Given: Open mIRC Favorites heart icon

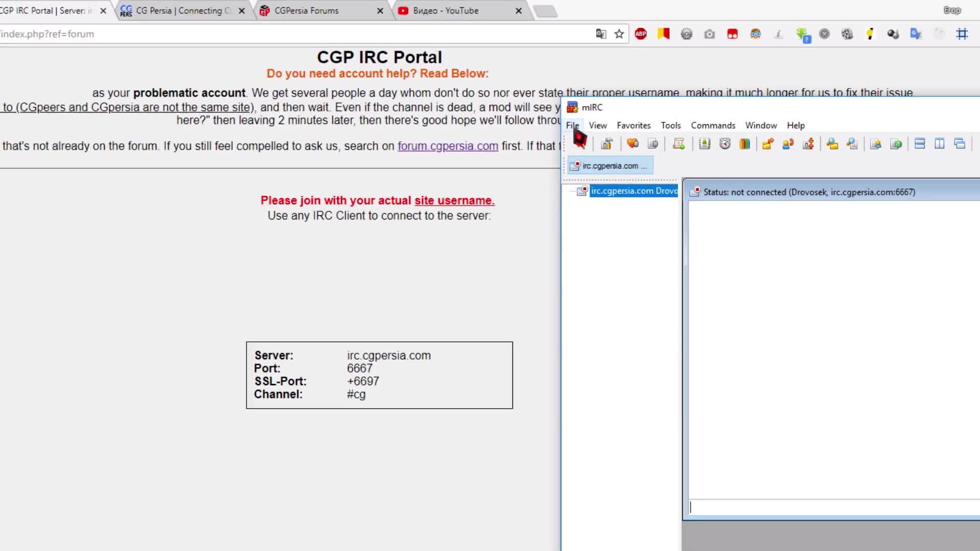Looking at the screenshot, I should pyautogui.click(x=632, y=144).
